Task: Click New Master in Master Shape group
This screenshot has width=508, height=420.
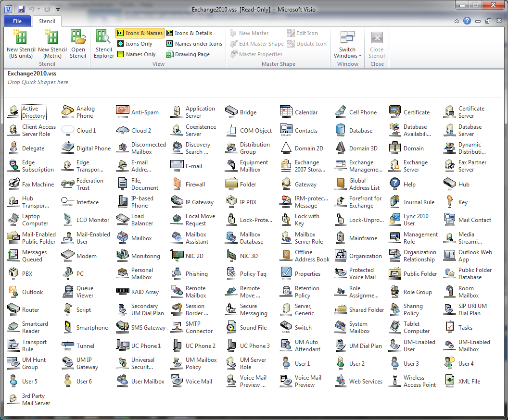Action: (x=249, y=33)
